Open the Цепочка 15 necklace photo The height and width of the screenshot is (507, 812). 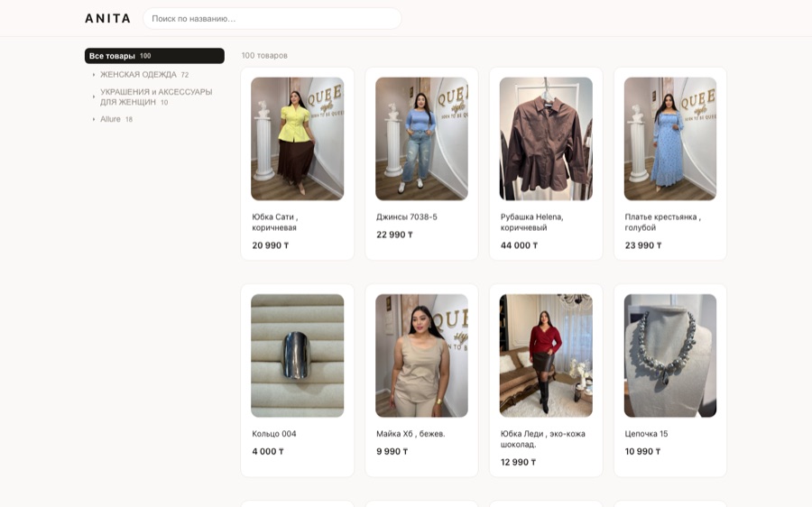coord(670,355)
